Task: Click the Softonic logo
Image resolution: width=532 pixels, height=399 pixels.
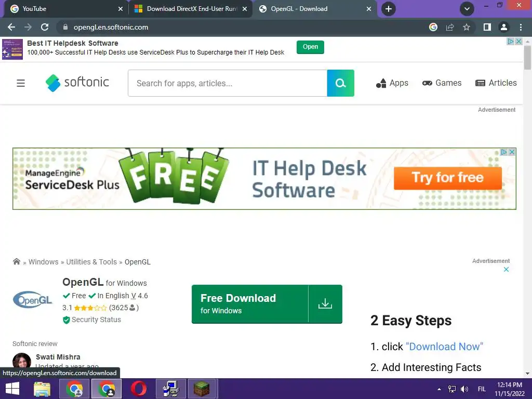Action: (x=77, y=83)
